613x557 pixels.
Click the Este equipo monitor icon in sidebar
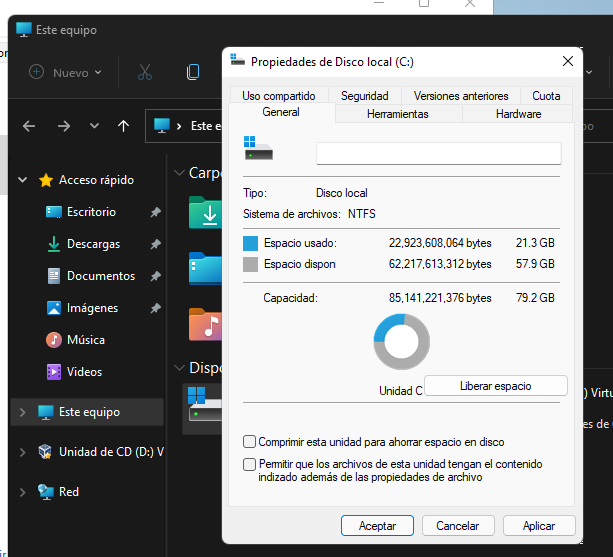coord(46,412)
